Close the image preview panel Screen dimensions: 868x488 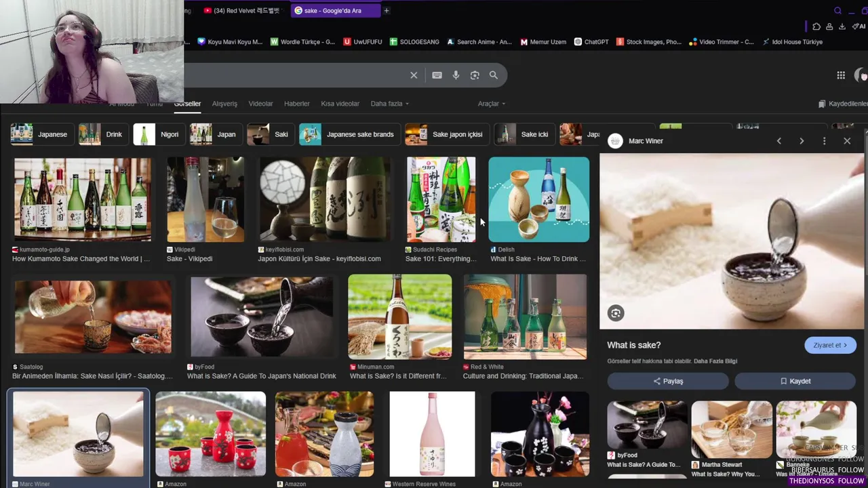pyautogui.click(x=847, y=141)
